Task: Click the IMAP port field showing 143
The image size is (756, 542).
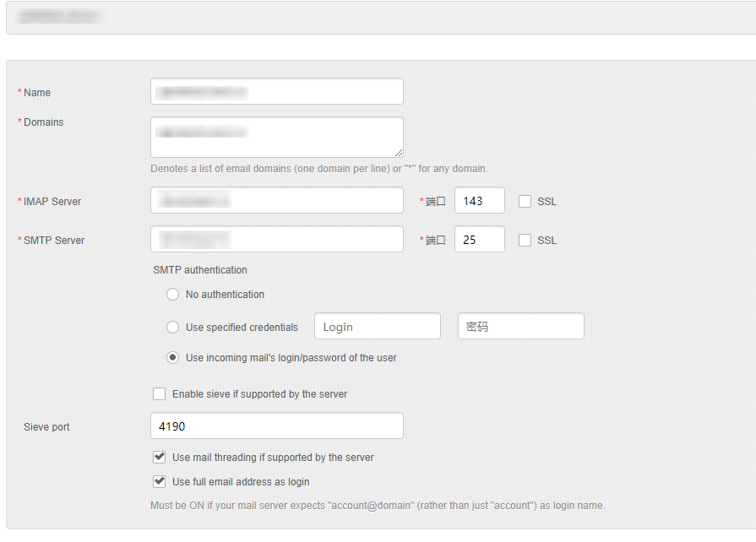Action: [479, 200]
